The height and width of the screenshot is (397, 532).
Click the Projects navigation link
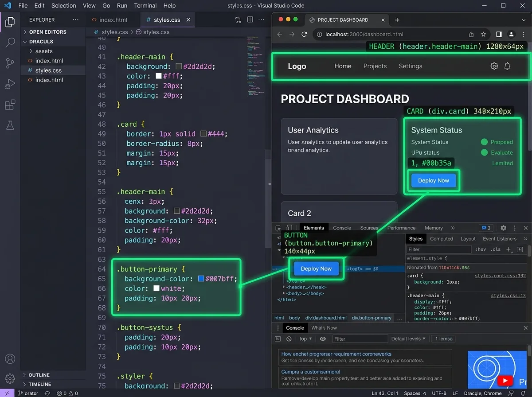coord(375,66)
